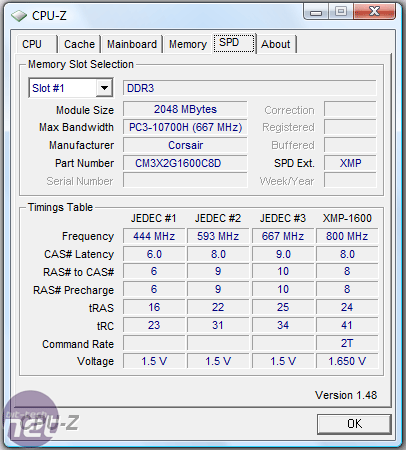The height and width of the screenshot is (450, 406).
Task: Open the About tab
Action: [x=276, y=44]
